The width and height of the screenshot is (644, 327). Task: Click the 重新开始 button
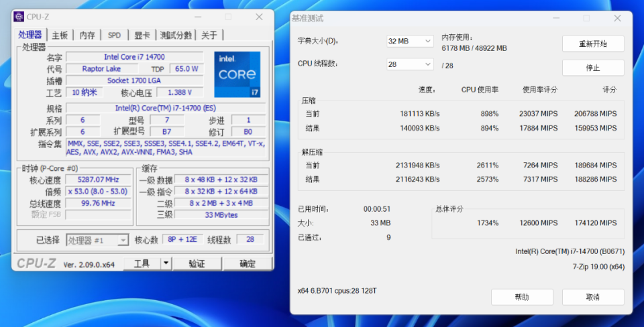(592, 44)
